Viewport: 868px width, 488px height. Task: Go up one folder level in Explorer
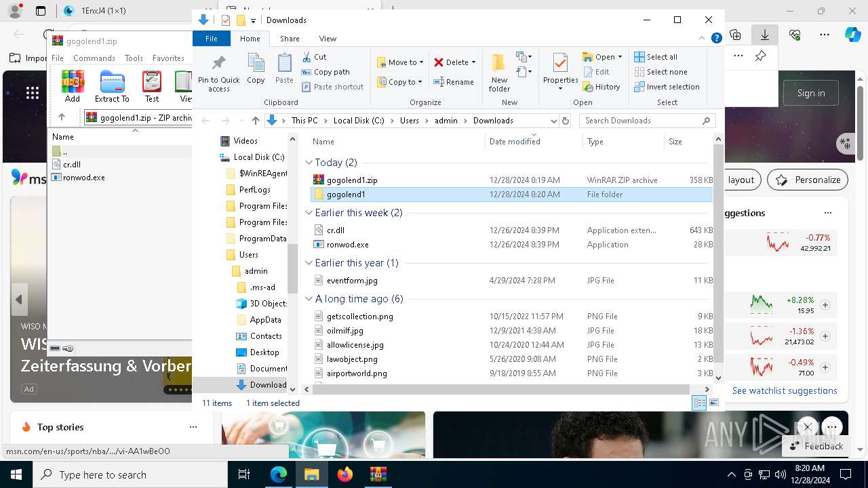tap(255, 121)
